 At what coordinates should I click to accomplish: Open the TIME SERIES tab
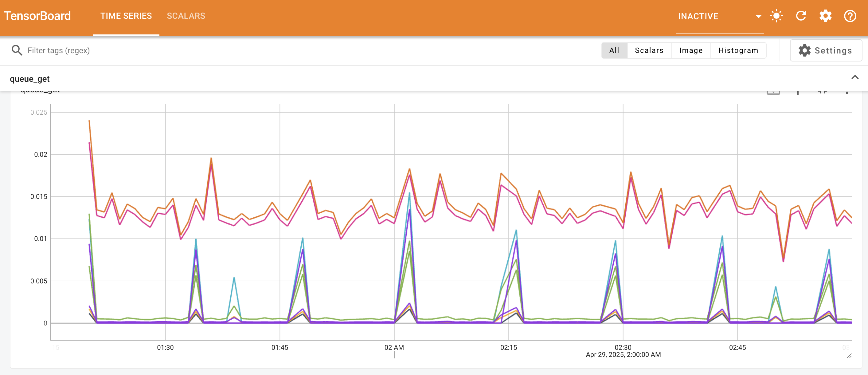pyautogui.click(x=126, y=15)
